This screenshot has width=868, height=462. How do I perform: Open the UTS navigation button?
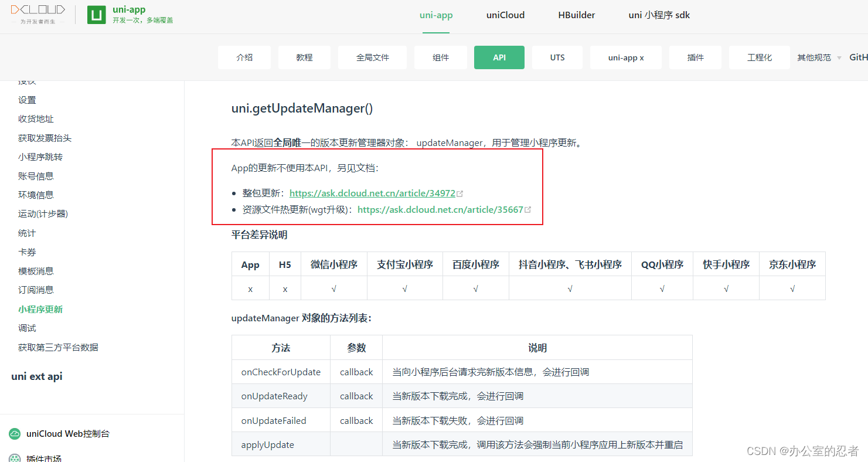[557, 57]
